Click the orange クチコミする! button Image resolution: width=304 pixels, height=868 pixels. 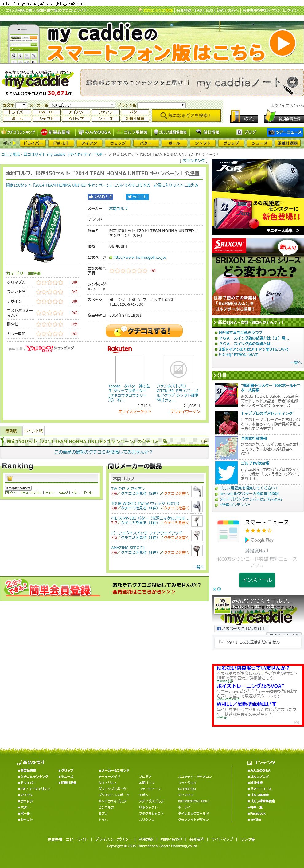(x=144, y=331)
